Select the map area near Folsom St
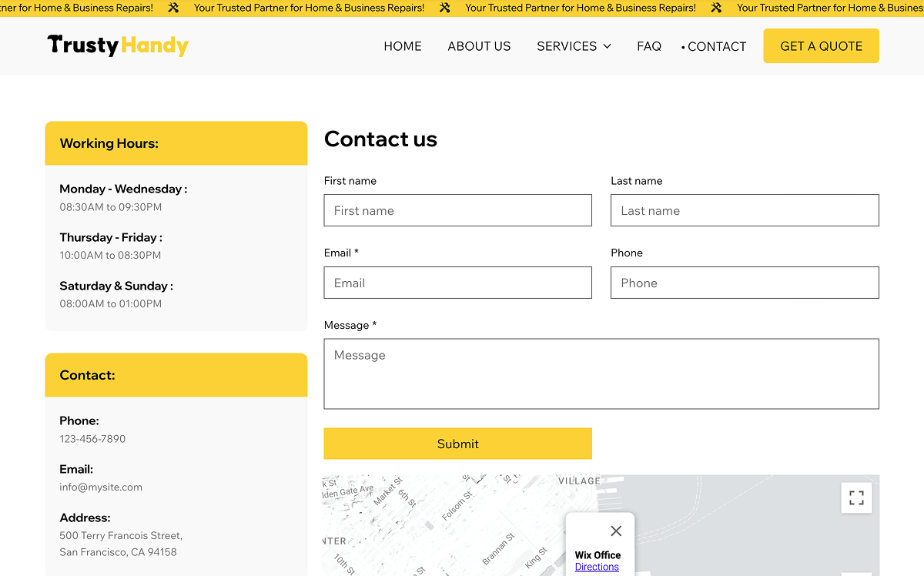This screenshot has width=924, height=576. (x=458, y=504)
